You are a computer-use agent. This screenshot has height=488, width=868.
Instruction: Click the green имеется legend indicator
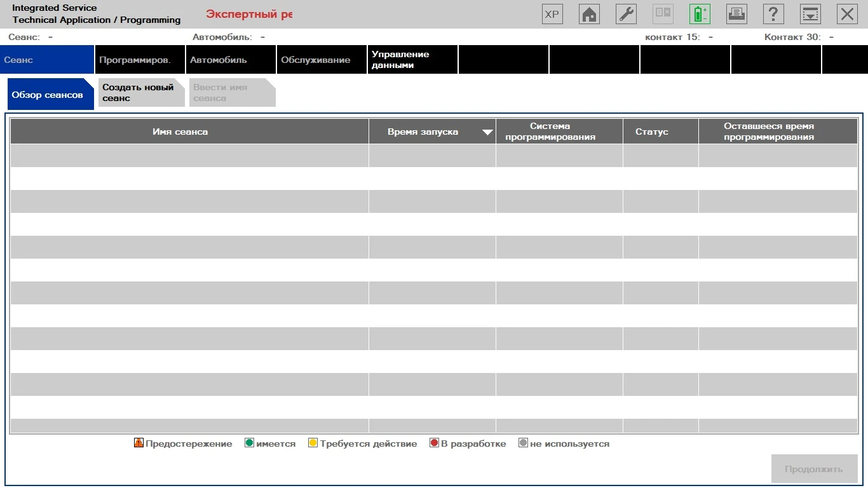click(250, 443)
